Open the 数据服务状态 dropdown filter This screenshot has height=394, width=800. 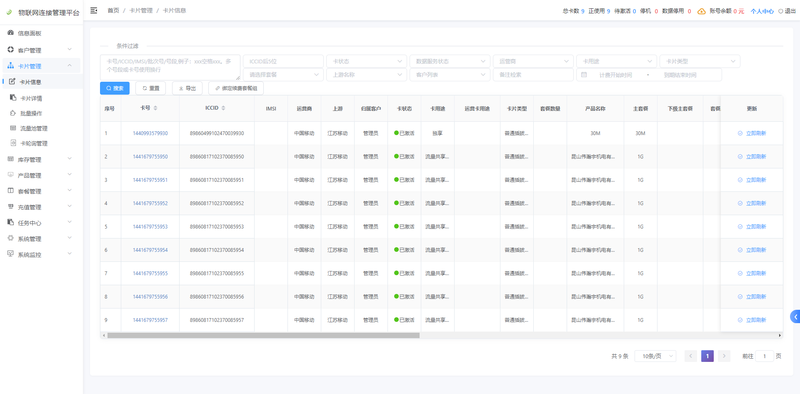pos(449,61)
